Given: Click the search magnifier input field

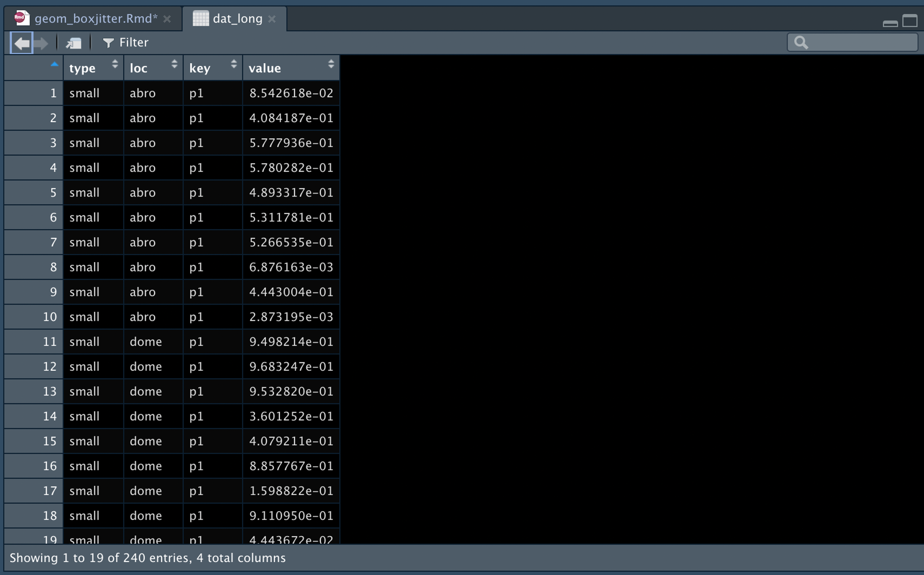Looking at the screenshot, I should pyautogui.click(x=852, y=43).
